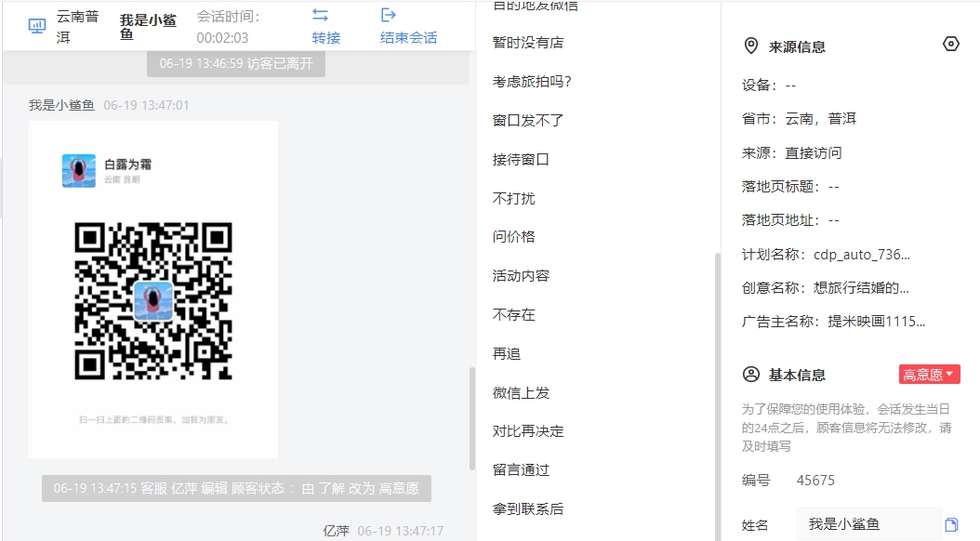Select quick reply 考虑旅拍吗?
The width and height of the screenshot is (980, 541).
(x=532, y=81)
